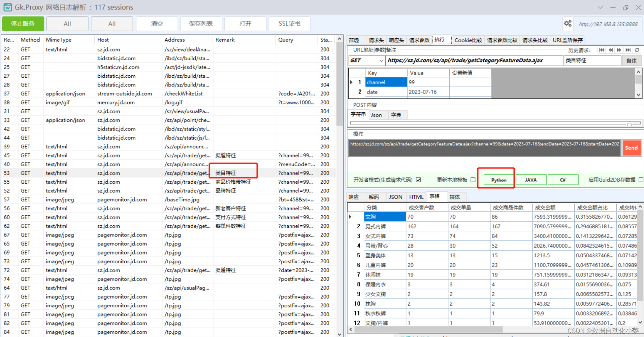Generate C# request code

pos(563,180)
